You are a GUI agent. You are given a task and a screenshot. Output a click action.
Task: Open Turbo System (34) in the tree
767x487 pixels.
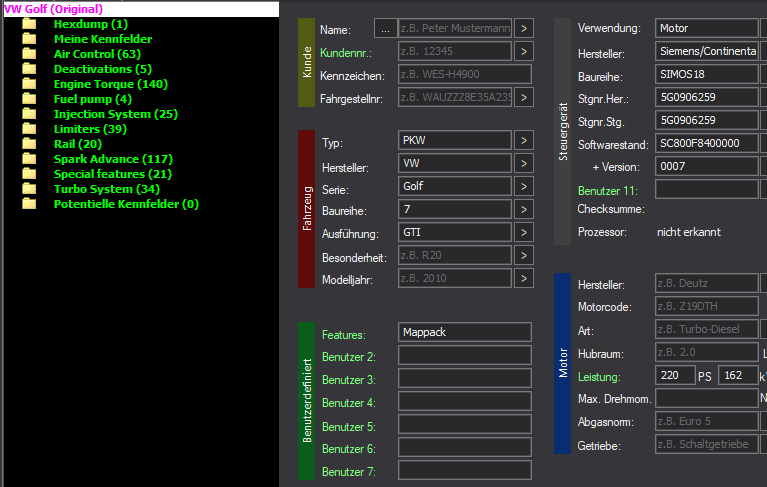[107, 189]
